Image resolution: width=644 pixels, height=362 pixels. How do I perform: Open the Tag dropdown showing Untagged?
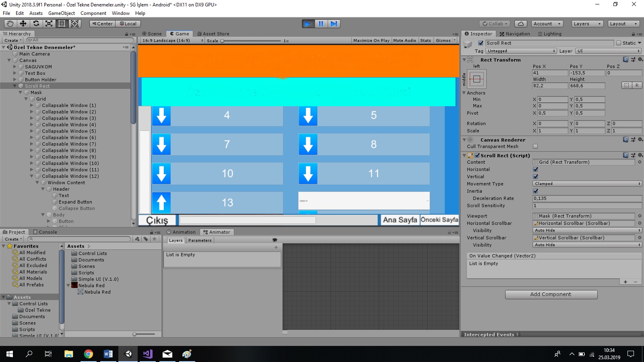[x=521, y=51]
